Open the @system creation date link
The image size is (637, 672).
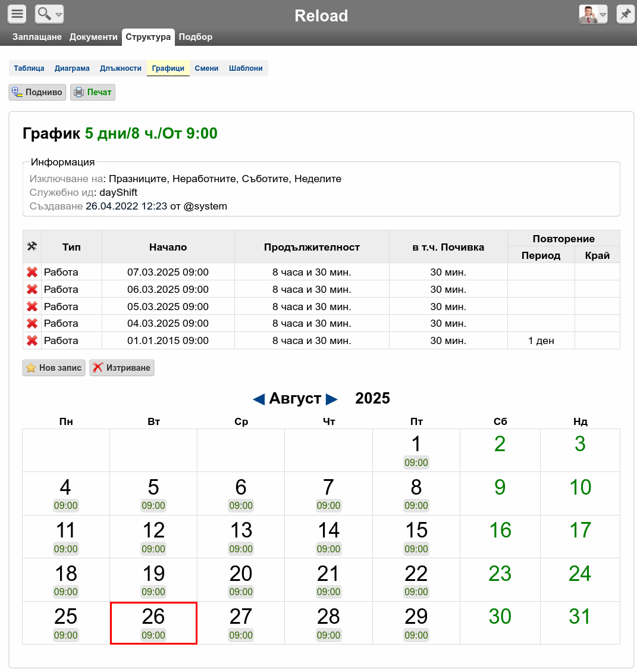[x=126, y=206]
